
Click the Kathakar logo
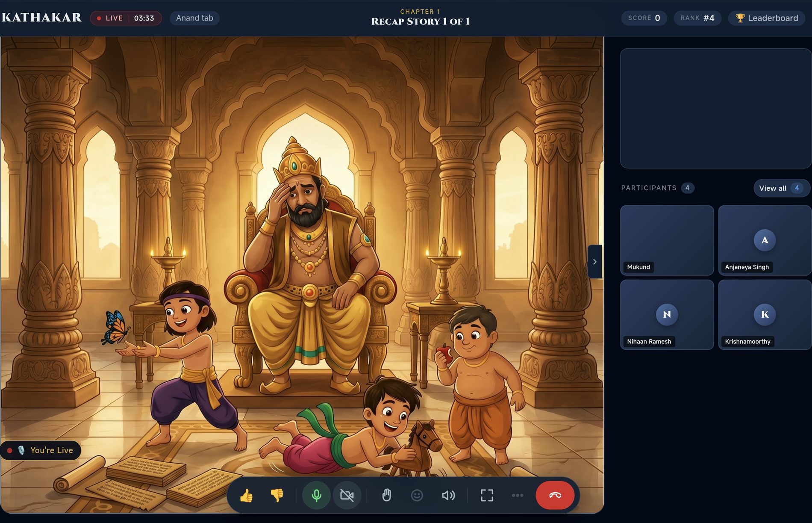coord(41,18)
